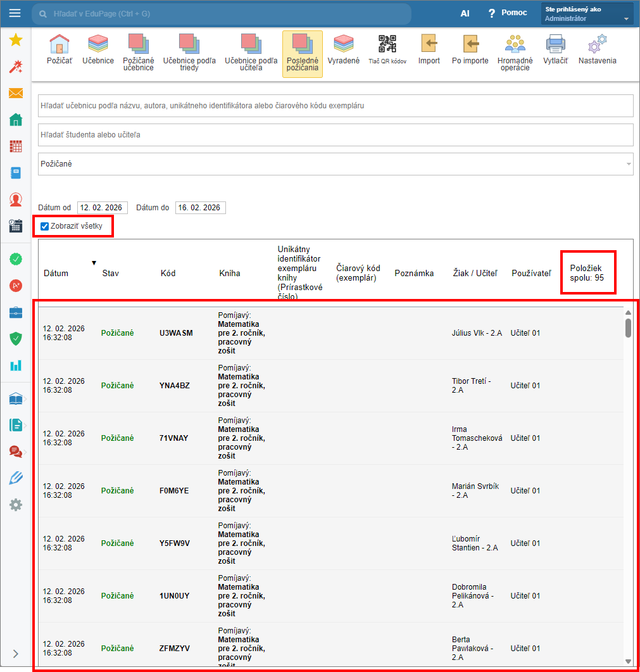This screenshot has width=640, height=672.
Task: Open the Administrátor account dropdown
Action: point(587,14)
